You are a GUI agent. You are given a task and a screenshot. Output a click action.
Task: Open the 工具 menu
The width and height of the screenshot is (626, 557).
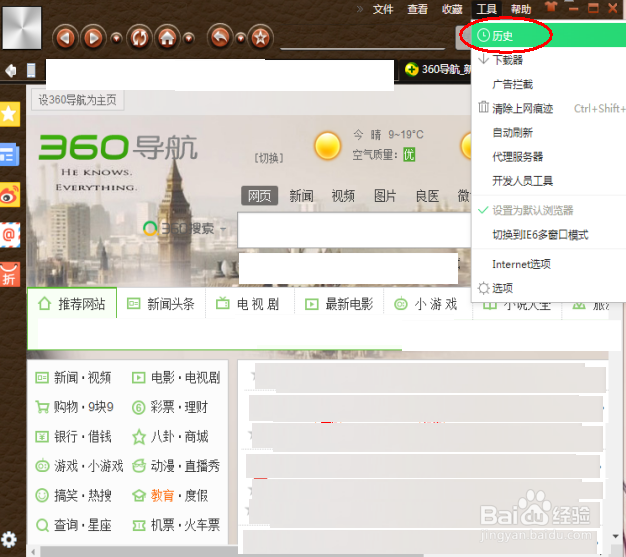[486, 9]
